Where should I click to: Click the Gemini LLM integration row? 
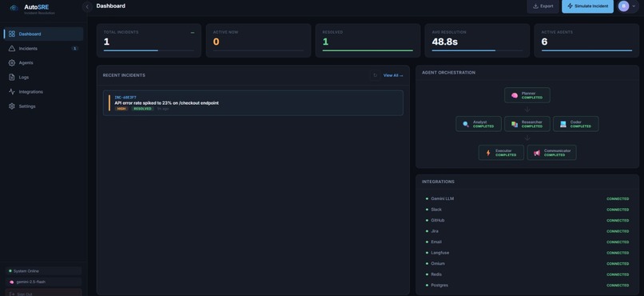point(527,198)
